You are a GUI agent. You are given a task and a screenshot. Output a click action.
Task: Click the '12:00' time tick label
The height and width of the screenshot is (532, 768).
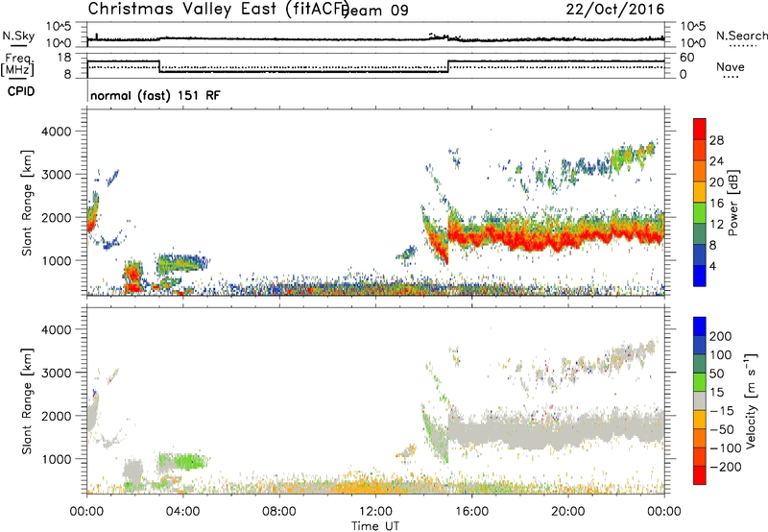click(375, 512)
